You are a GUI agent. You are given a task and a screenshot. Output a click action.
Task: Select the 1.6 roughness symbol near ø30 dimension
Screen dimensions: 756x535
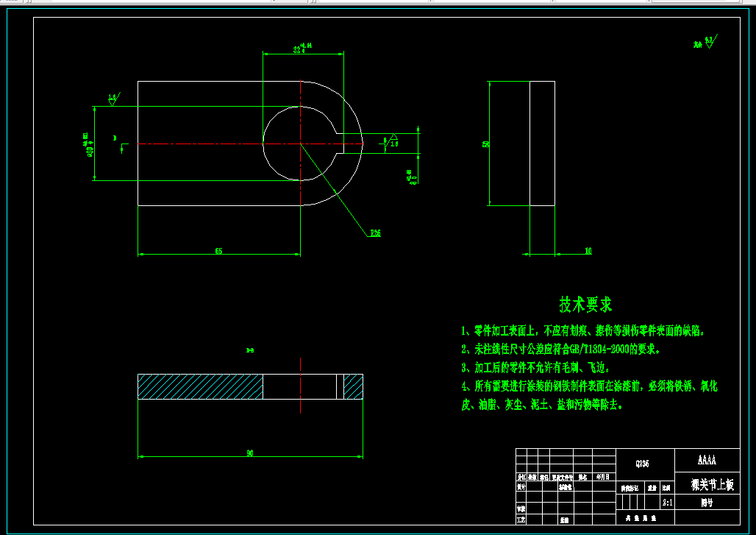click(114, 99)
